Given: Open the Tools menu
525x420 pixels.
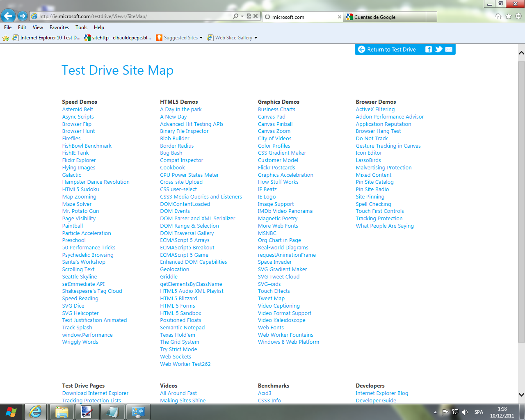Looking at the screenshot, I should click(x=81, y=27).
